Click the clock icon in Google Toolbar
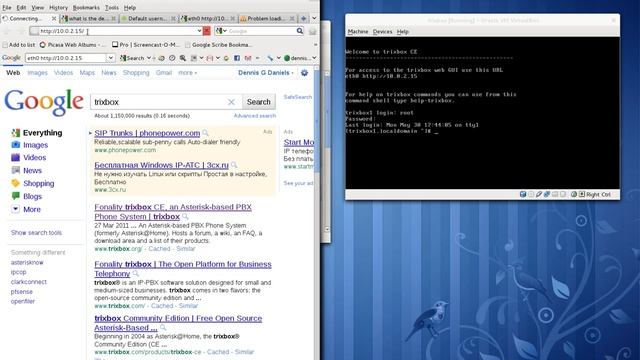 [x=172, y=58]
